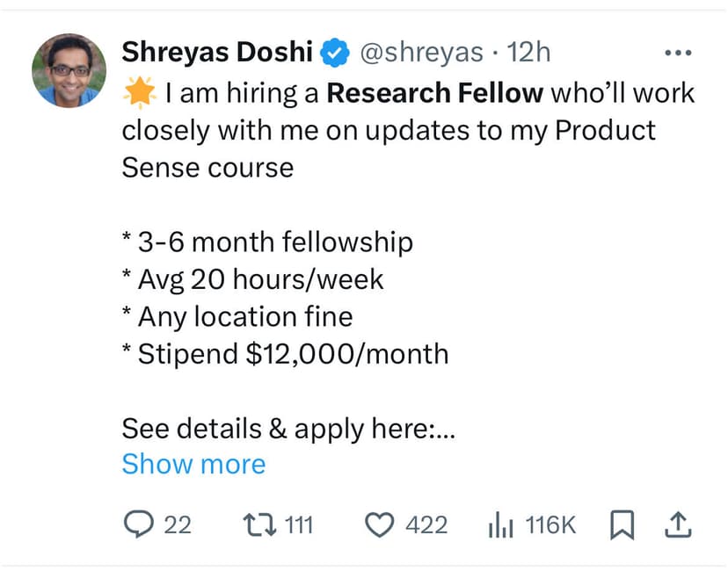Click the share upload arrow icon
Screen dimensions: 728x571
coord(676,524)
